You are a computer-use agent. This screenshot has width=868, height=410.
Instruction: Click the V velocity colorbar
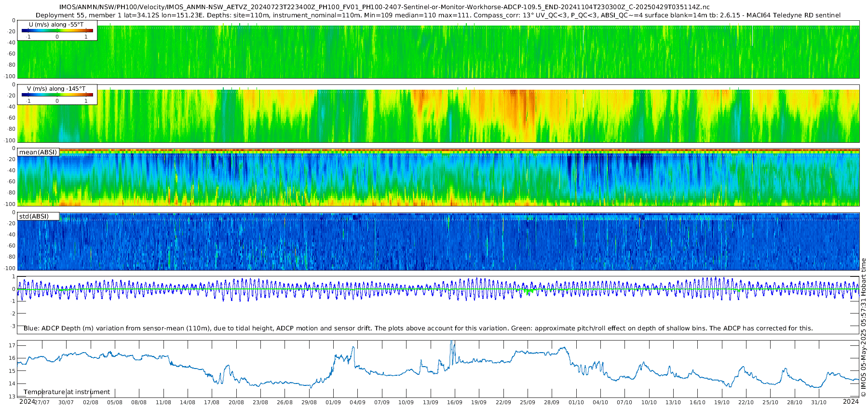coord(57,95)
